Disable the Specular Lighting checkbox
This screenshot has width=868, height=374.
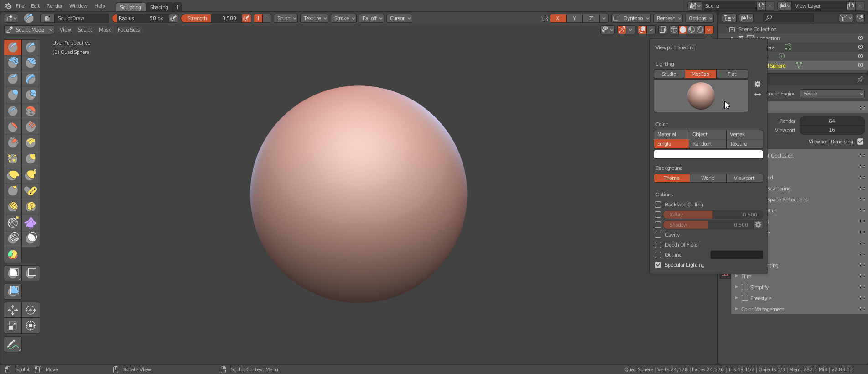click(658, 265)
